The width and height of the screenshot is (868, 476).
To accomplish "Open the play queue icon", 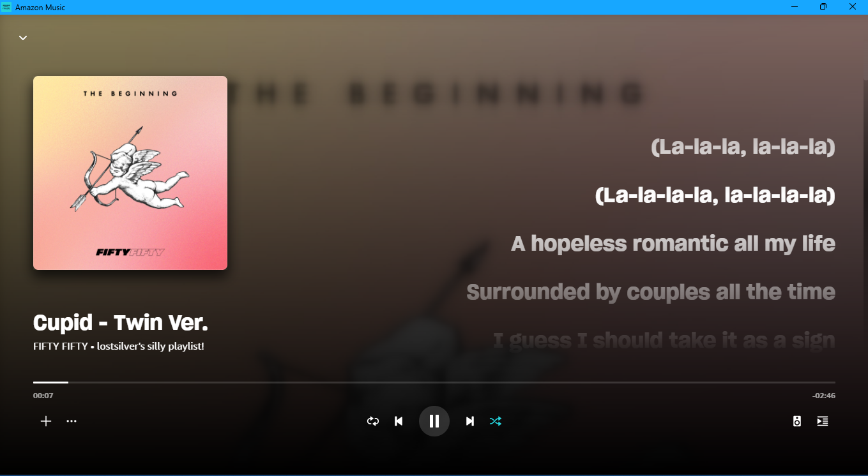I will pyautogui.click(x=823, y=421).
